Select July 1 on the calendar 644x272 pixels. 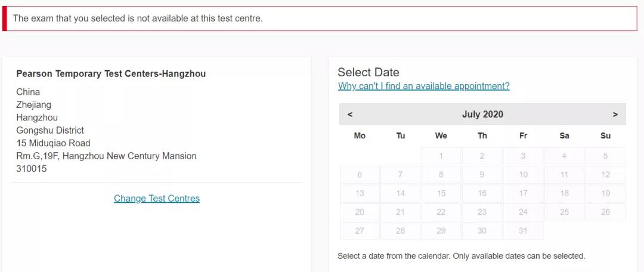(441, 156)
